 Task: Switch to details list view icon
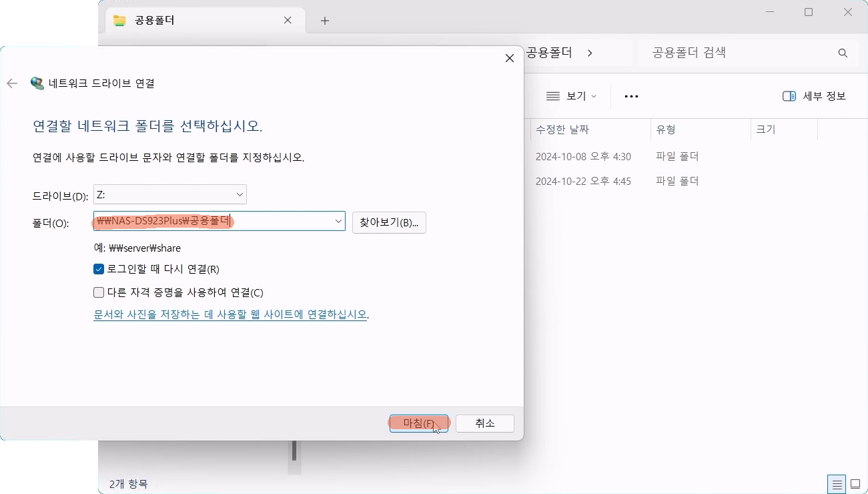[835, 484]
